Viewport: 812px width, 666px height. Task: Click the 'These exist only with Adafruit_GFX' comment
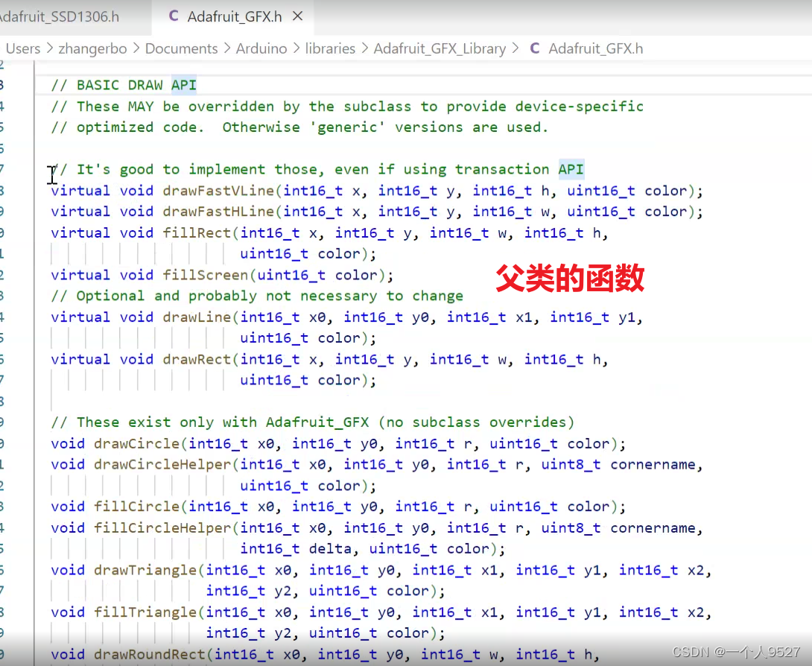(x=313, y=422)
